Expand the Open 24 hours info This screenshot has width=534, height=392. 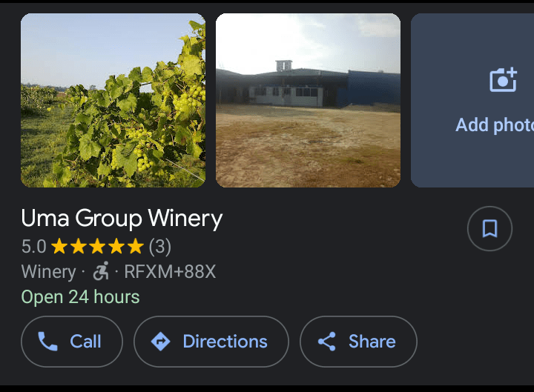click(x=80, y=296)
